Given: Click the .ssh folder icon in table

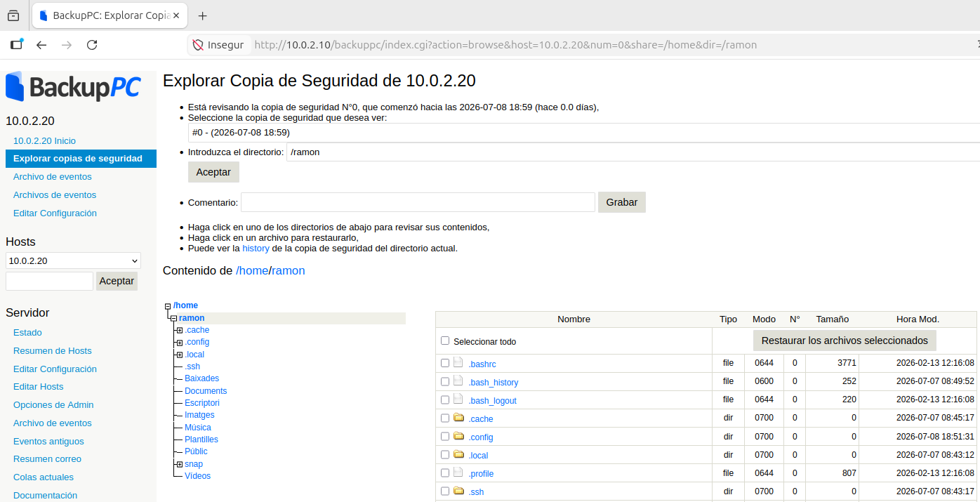Looking at the screenshot, I should [x=458, y=491].
